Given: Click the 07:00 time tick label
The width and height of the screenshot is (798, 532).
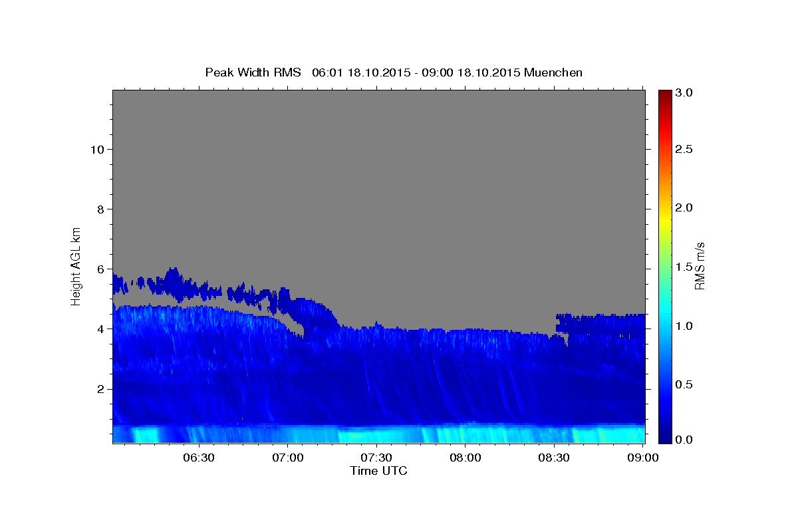Looking at the screenshot, I should coord(287,458).
